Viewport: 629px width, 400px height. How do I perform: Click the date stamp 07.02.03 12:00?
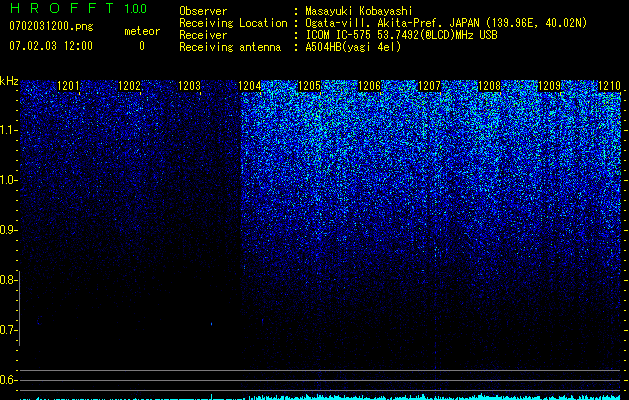[x=51, y=46]
